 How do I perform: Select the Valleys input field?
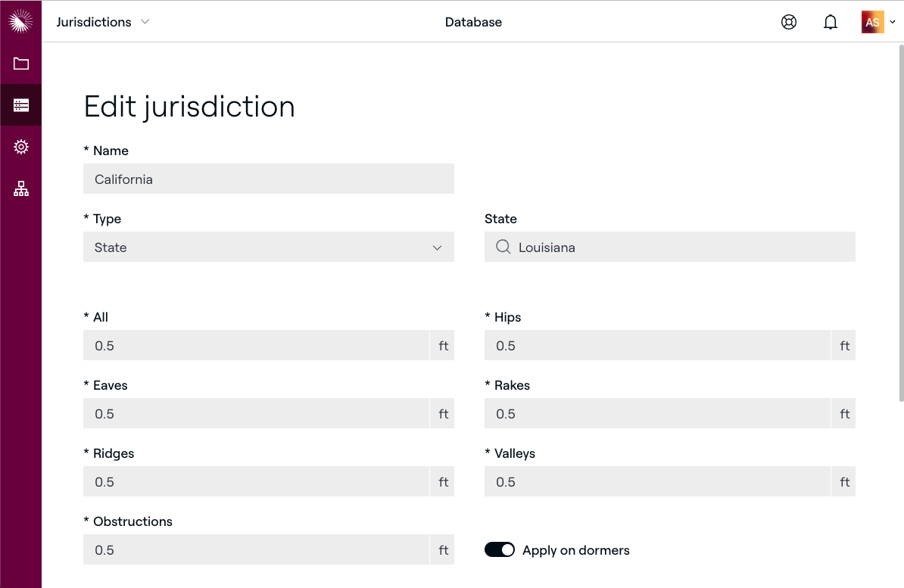(657, 482)
